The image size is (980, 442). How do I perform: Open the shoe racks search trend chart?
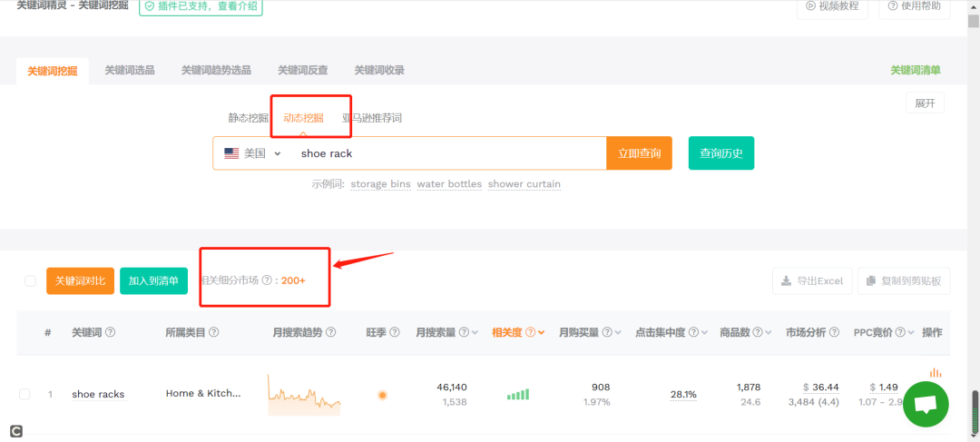click(304, 395)
